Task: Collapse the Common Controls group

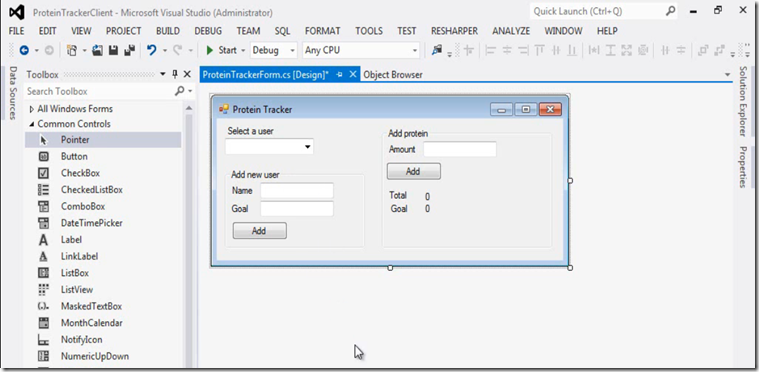Action: pos(32,124)
